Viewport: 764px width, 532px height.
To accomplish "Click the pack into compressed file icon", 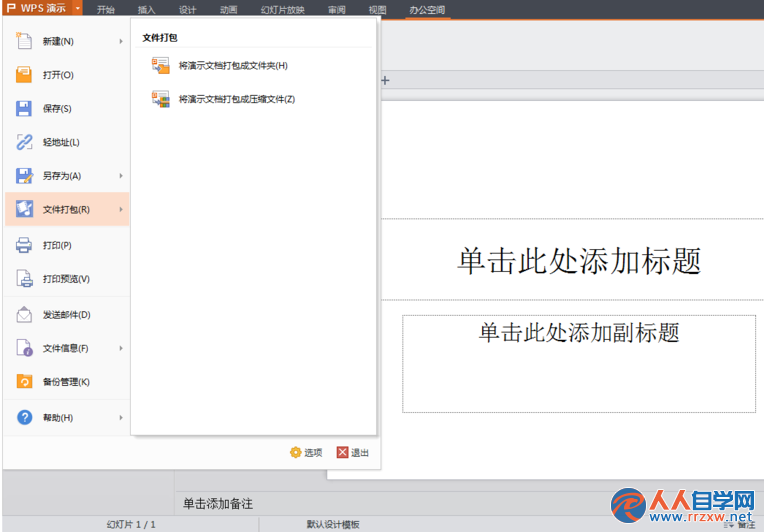I will 160,99.
